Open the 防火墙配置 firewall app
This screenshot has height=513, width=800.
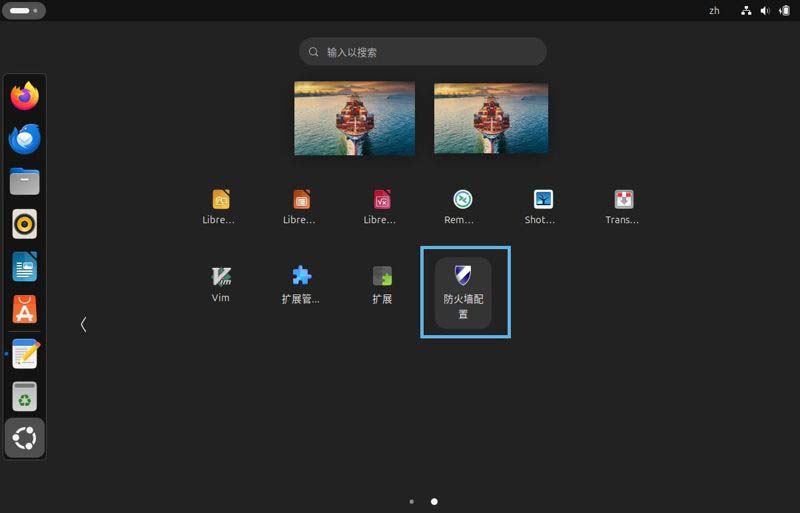(463, 291)
